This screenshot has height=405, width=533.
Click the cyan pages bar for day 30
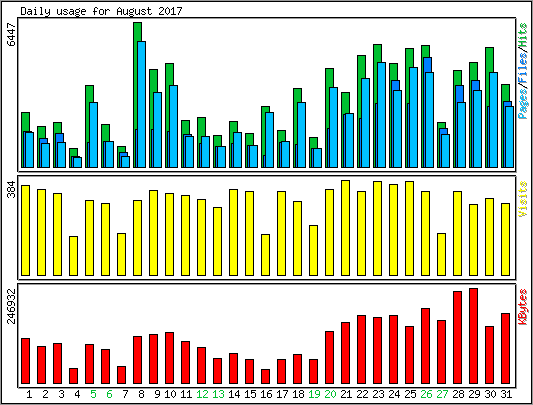493,120
